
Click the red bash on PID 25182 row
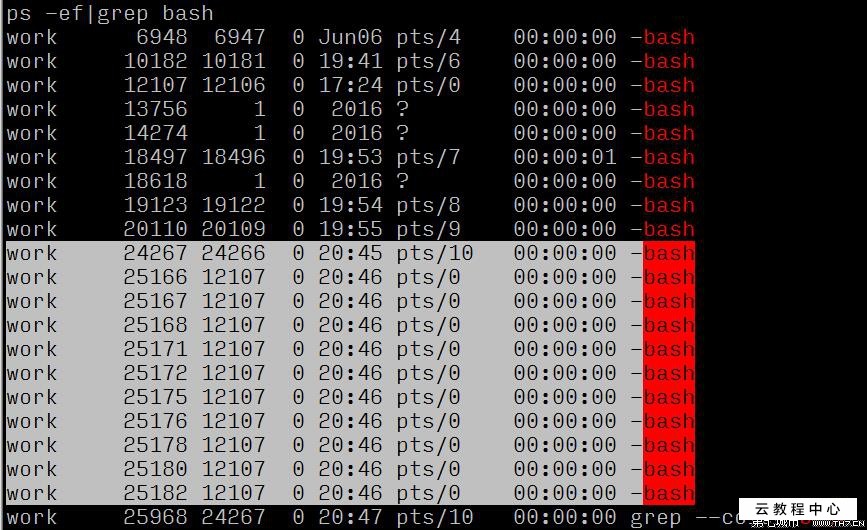tap(668, 493)
